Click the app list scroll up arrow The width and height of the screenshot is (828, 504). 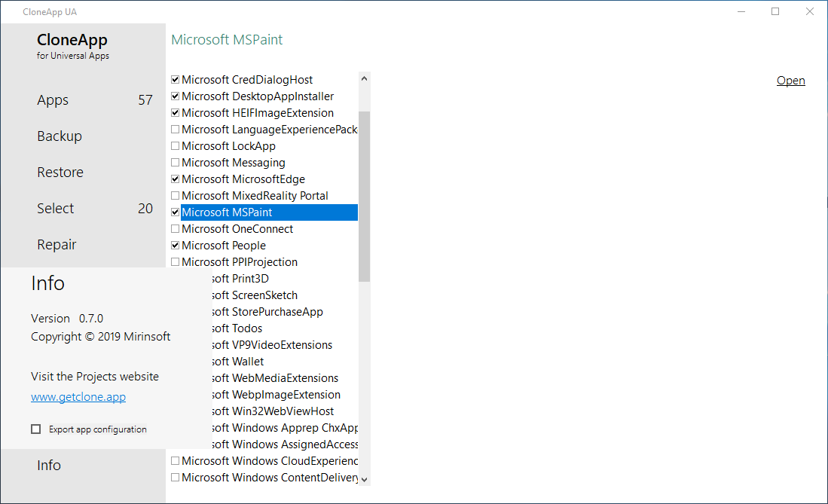click(x=364, y=78)
